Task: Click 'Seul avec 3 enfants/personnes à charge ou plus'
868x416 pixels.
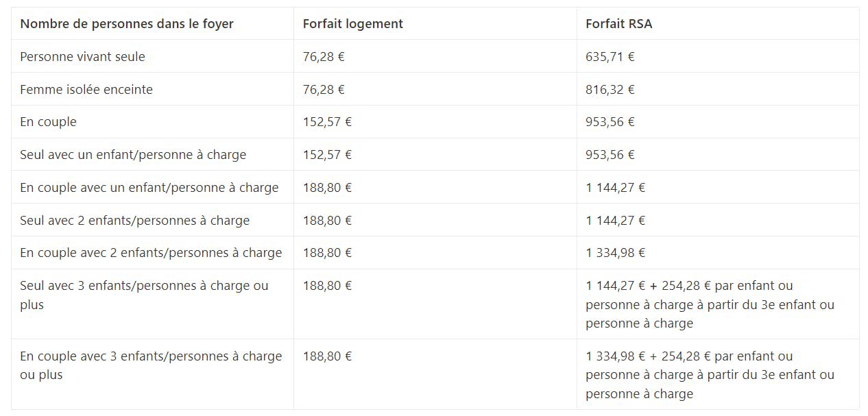Action: click(145, 295)
